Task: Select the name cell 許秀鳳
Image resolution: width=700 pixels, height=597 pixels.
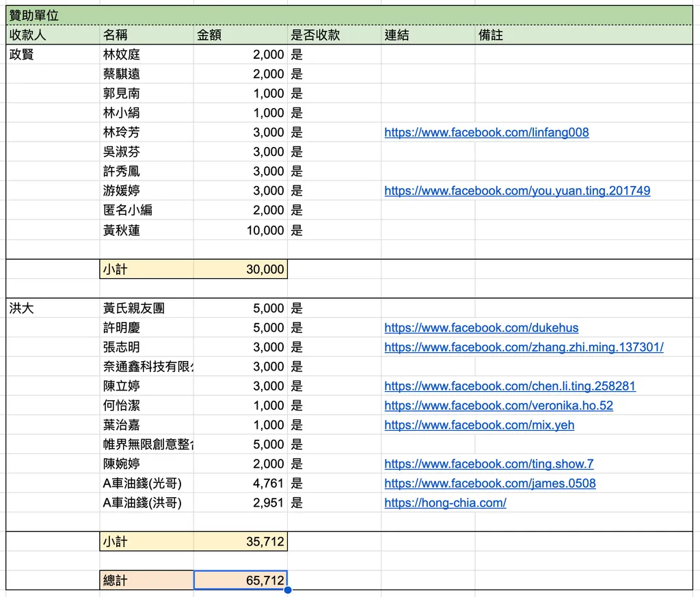Action: click(146, 172)
